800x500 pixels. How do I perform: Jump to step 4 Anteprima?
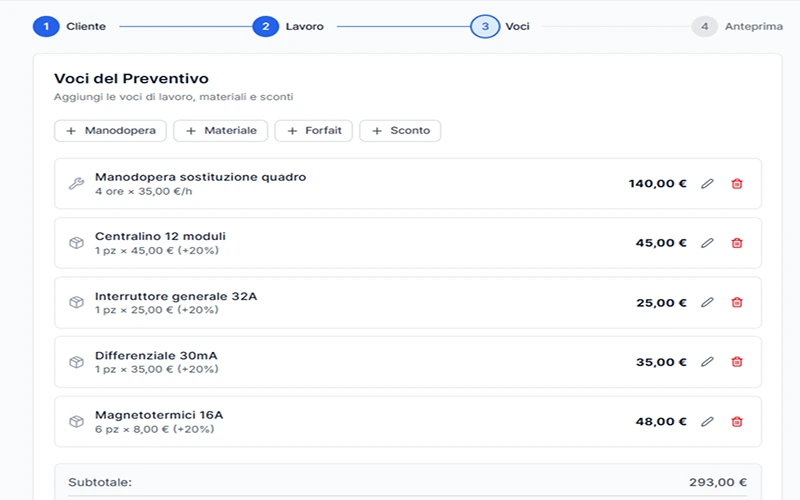[704, 27]
